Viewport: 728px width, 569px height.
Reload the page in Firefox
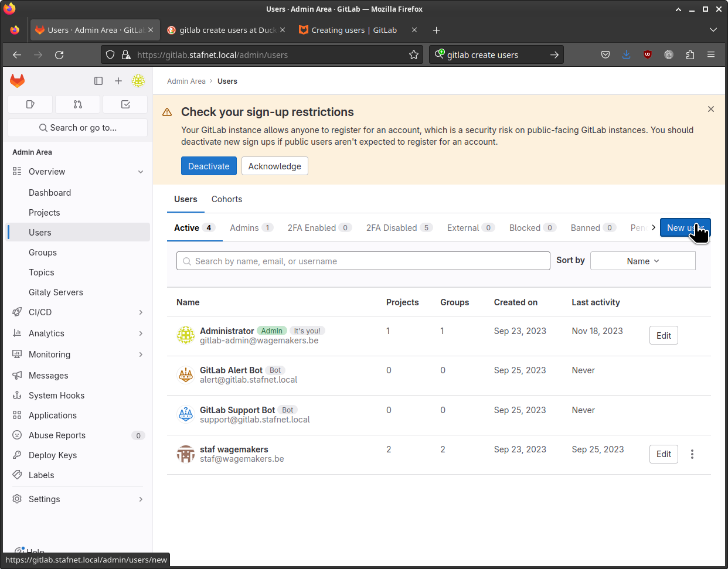coord(59,54)
